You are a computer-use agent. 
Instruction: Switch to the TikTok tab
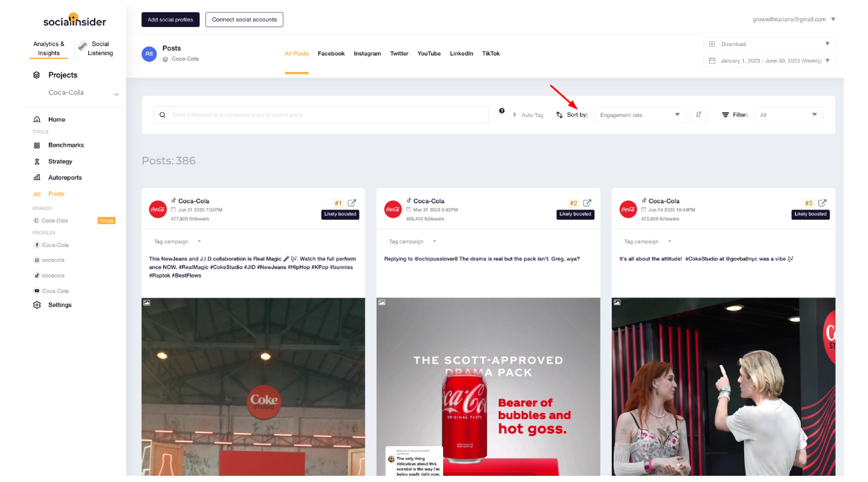[x=491, y=54]
